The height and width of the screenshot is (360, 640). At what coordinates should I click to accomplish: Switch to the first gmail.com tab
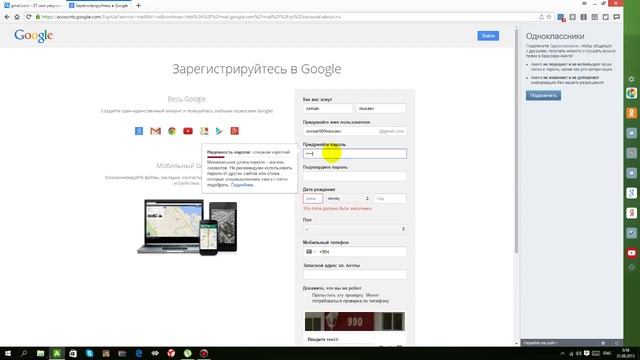pyautogui.click(x=33, y=5)
